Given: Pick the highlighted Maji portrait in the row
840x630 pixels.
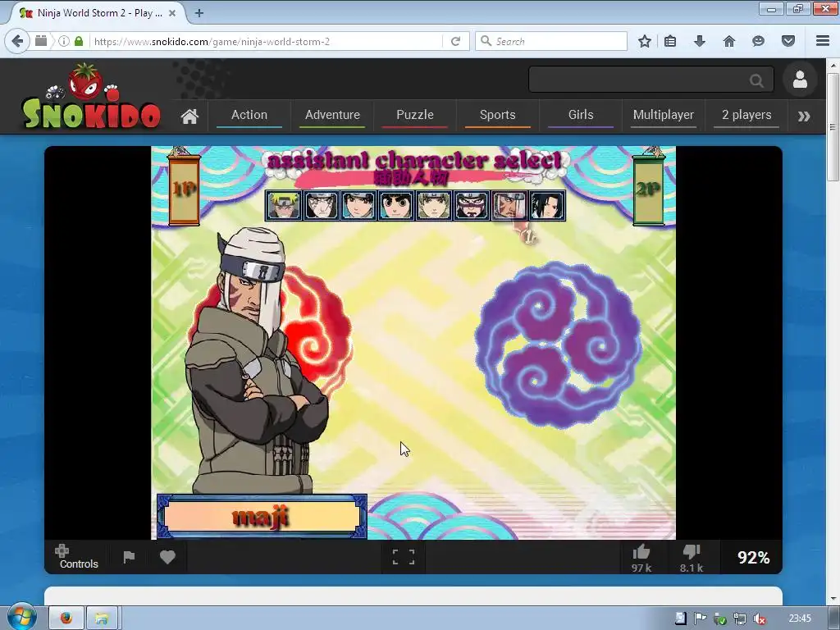Looking at the screenshot, I should click(509, 205).
